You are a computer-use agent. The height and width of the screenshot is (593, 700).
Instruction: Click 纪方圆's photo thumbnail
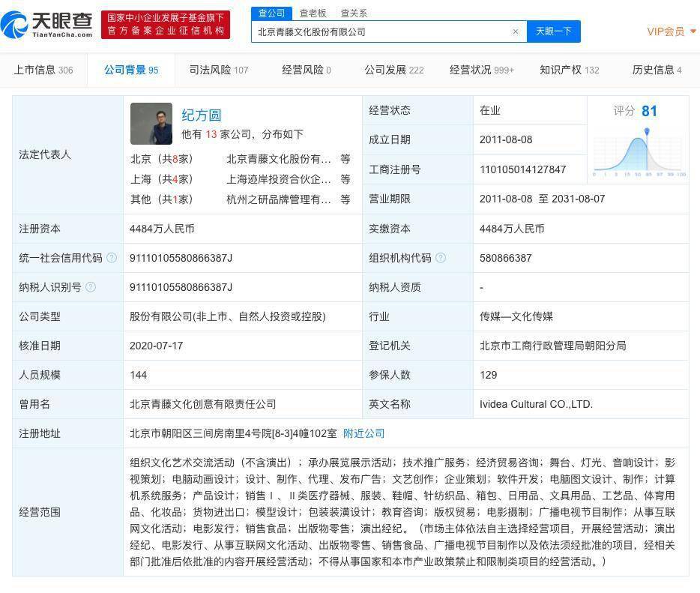(151, 124)
